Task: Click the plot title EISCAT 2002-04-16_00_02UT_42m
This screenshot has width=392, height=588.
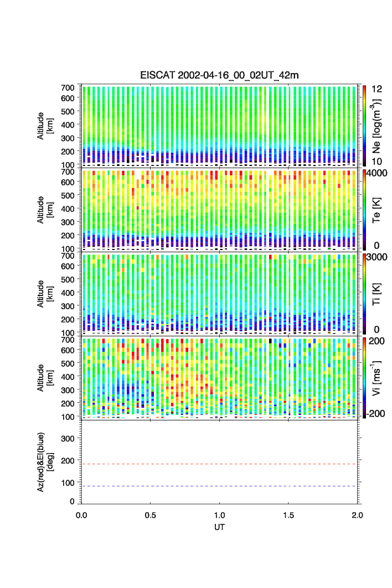Action: click(x=219, y=75)
